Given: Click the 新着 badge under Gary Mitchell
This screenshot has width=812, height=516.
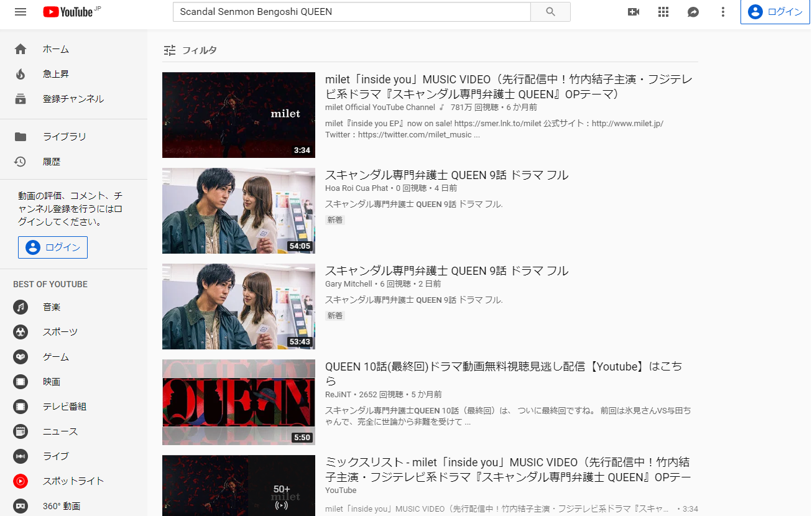Looking at the screenshot, I should [x=335, y=316].
